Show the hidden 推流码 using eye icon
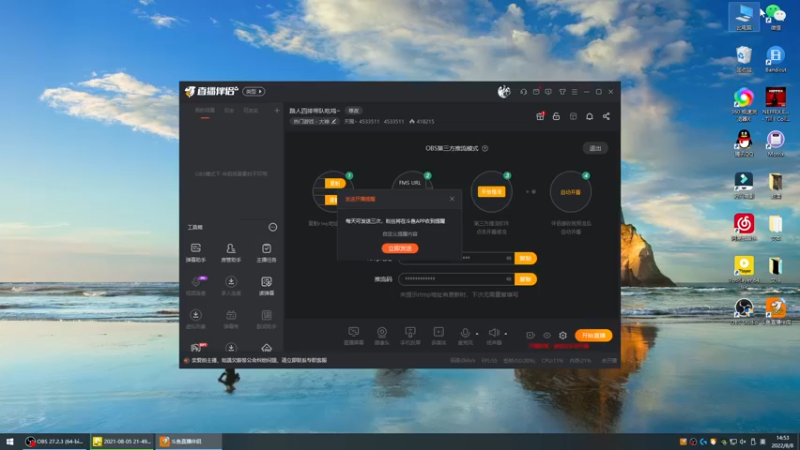800x450 pixels. tap(509, 279)
